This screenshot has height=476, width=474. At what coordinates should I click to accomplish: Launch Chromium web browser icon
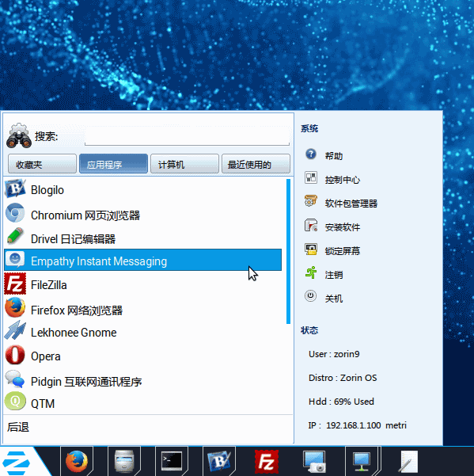click(15, 212)
